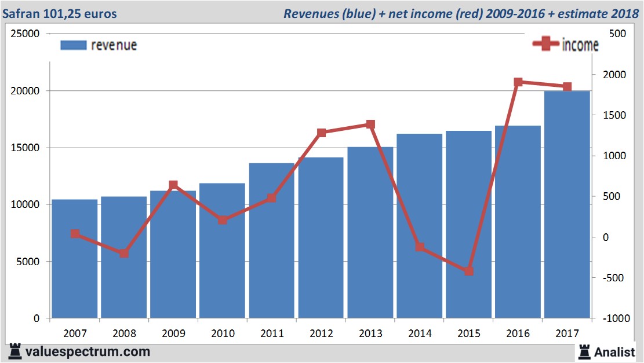Click the 1000 income axis label
Viewport: 644px width, 363px height.
click(614, 156)
